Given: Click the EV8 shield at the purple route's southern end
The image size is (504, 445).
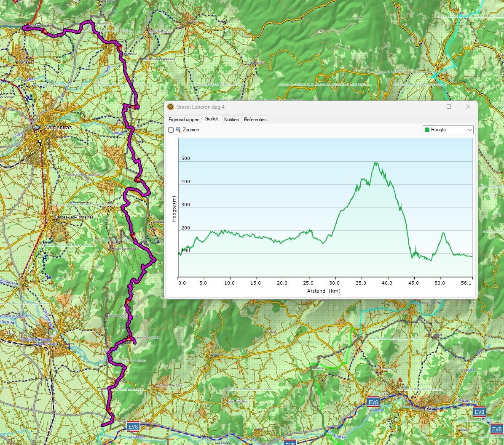Looking at the screenshot, I should pyautogui.click(x=133, y=427).
